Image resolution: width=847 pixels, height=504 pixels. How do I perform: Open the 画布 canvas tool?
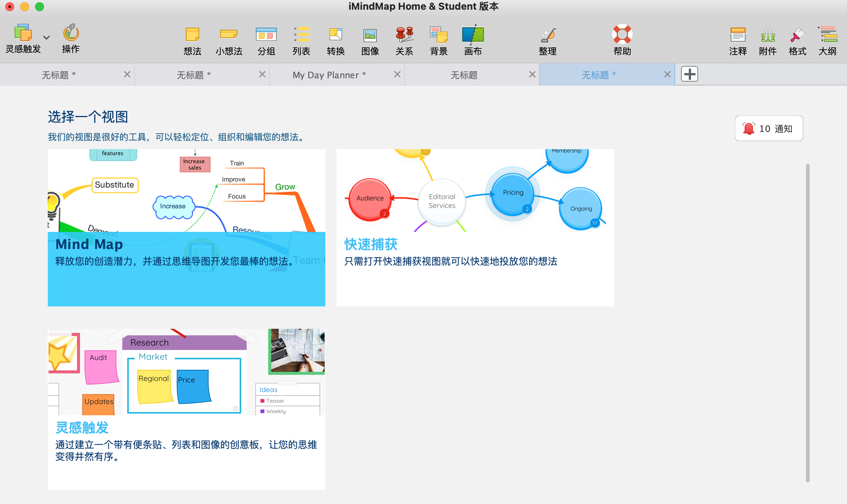click(473, 35)
